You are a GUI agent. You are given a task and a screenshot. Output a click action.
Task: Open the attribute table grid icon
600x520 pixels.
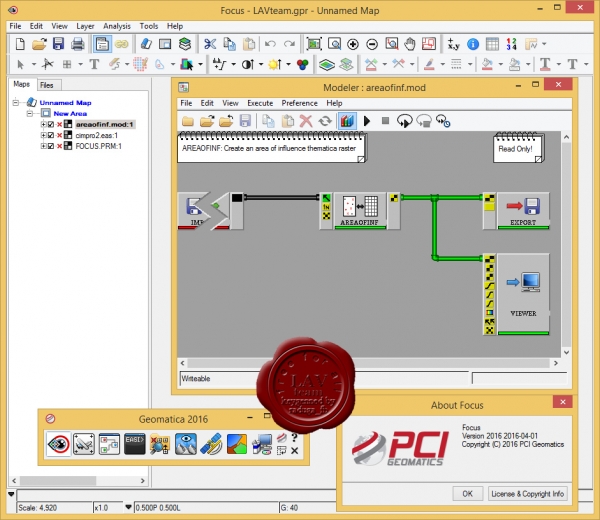pyautogui.click(x=492, y=44)
